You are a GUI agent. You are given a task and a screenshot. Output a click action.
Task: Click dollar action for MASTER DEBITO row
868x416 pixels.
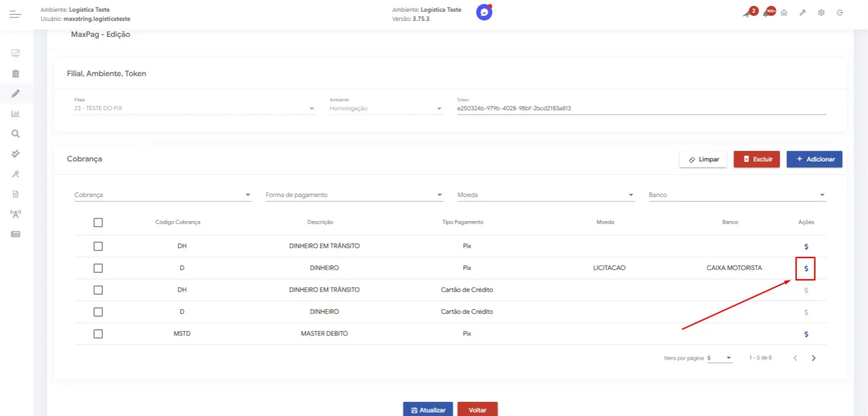[x=806, y=334]
